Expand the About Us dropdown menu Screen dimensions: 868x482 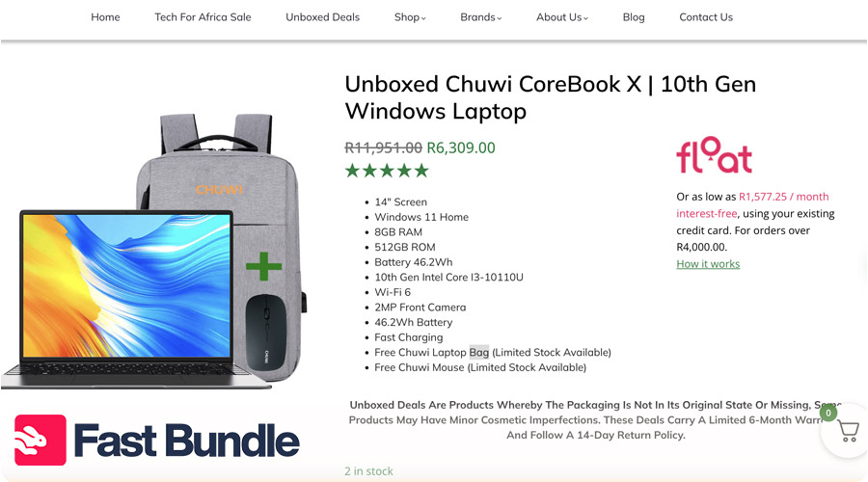point(562,17)
